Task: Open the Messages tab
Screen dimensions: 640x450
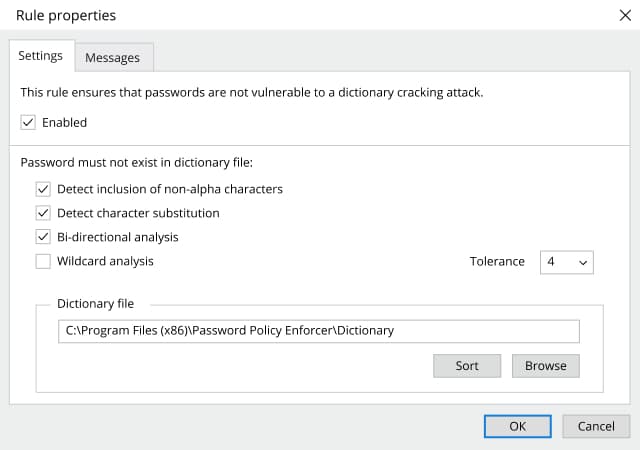Action: (113, 58)
